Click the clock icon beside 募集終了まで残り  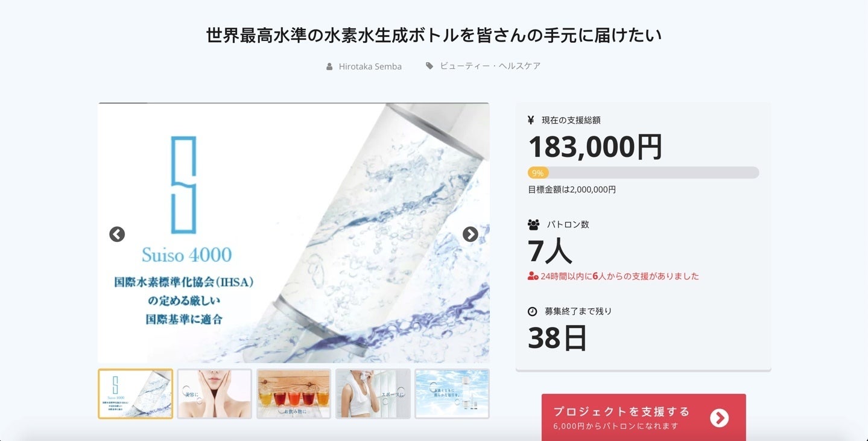point(532,311)
